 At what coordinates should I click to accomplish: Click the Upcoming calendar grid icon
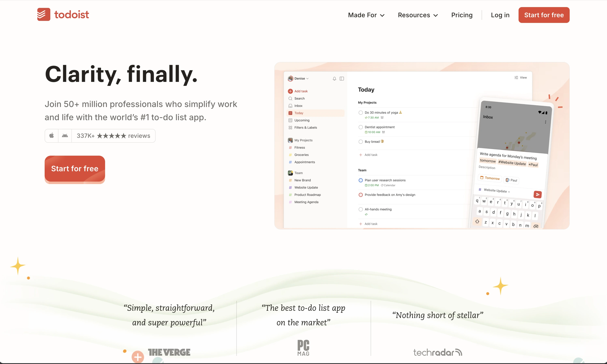[290, 120]
